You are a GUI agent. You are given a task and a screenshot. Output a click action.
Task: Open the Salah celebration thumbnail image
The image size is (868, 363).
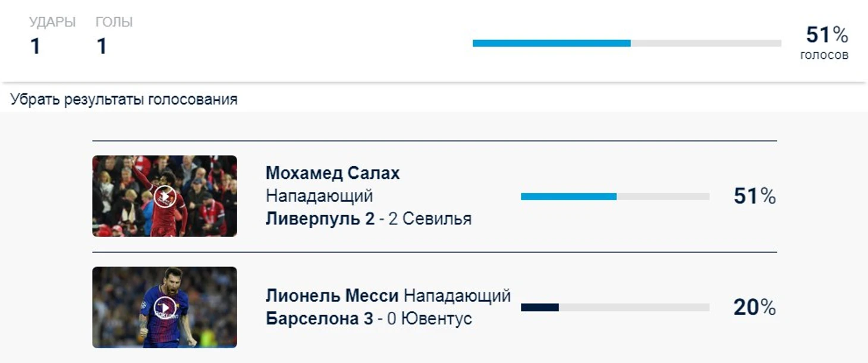tap(165, 196)
